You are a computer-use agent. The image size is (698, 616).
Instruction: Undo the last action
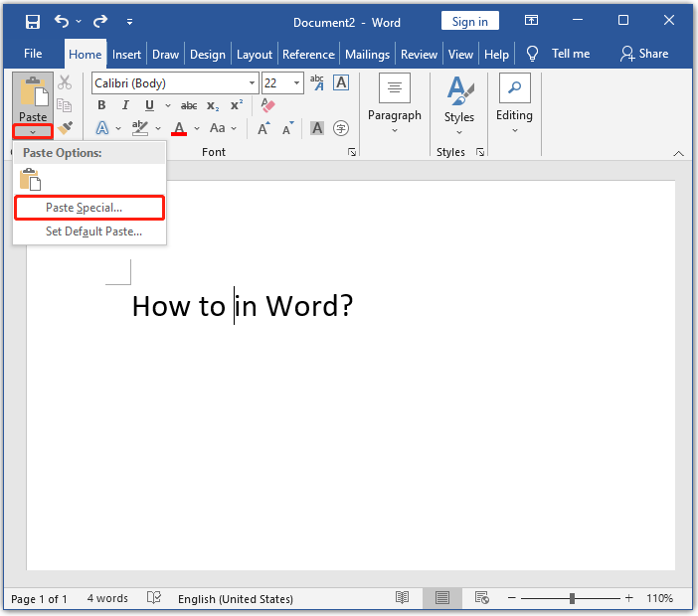tap(62, 21)
